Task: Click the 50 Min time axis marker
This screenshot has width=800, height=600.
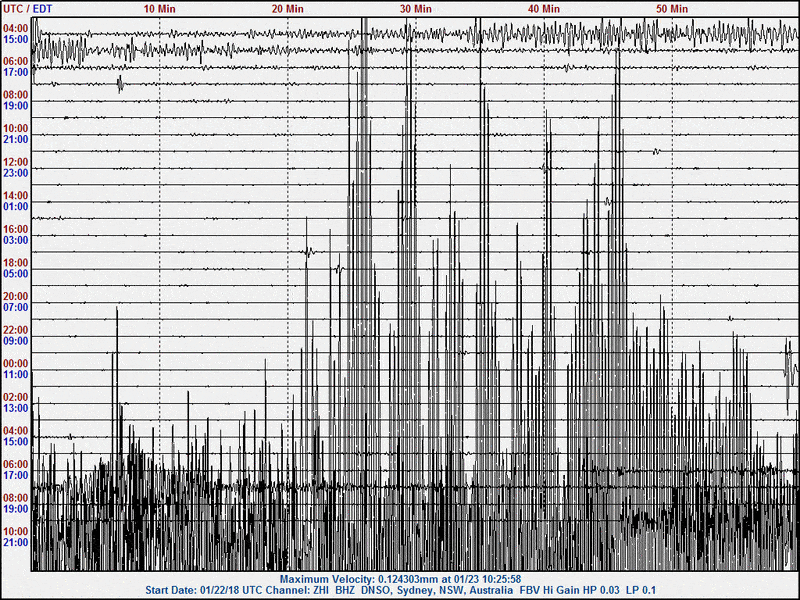Action: pyautogui.click(x=672, y=8)
